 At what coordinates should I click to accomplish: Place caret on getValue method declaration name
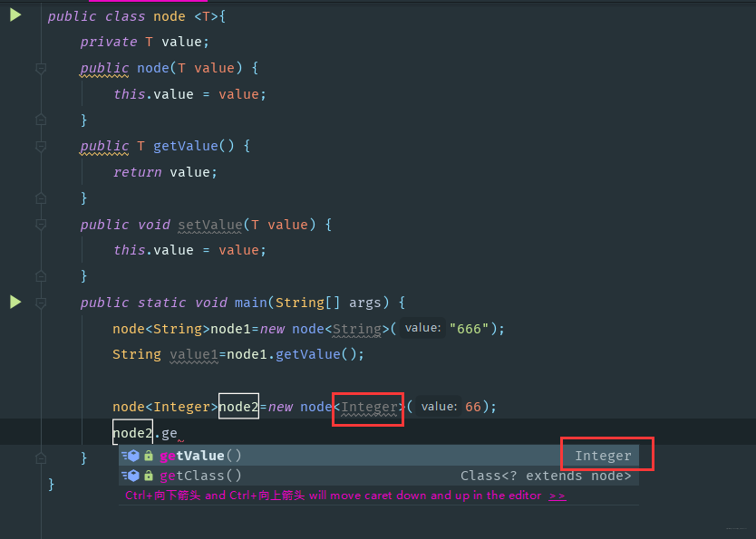(186, 146)
